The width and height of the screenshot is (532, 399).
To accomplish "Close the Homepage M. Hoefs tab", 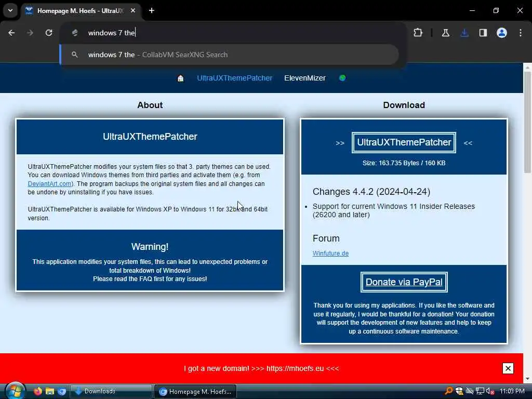I will 133,10.
